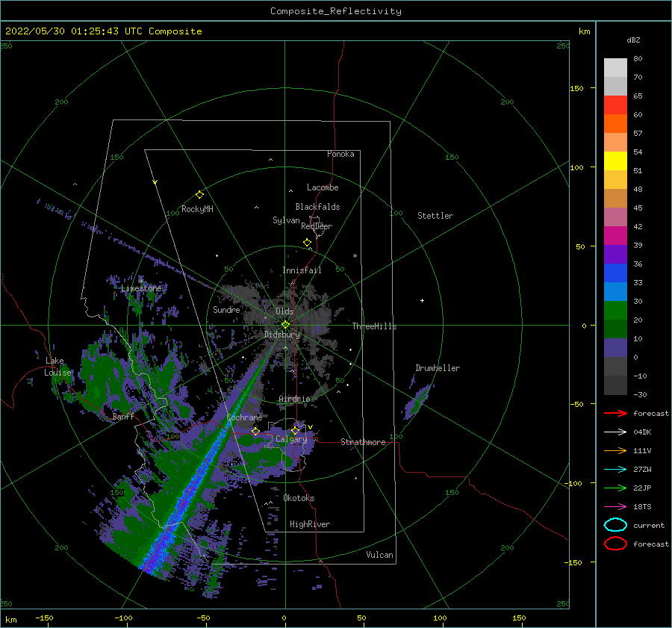Click the yellow swatch between 54 and 51 dBZ

pos(615,161)
